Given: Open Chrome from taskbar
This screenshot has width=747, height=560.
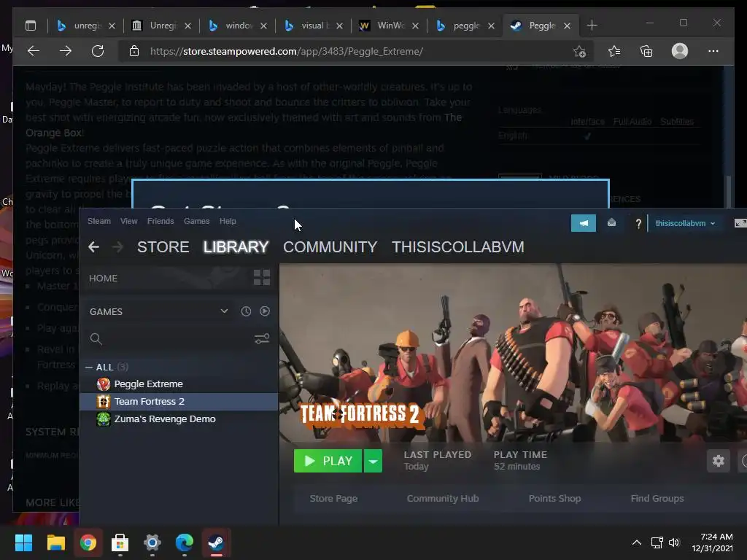Looking at the screenshot, I should coord(88,542).
